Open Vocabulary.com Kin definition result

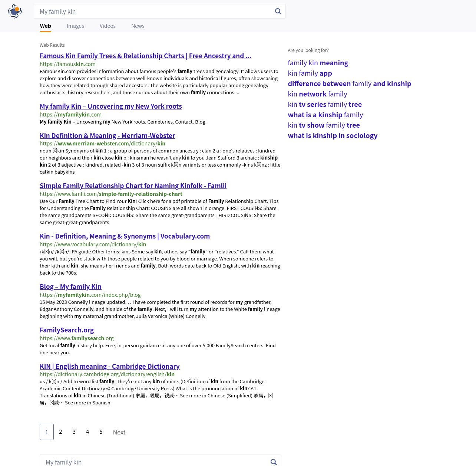tap(125, 236)
